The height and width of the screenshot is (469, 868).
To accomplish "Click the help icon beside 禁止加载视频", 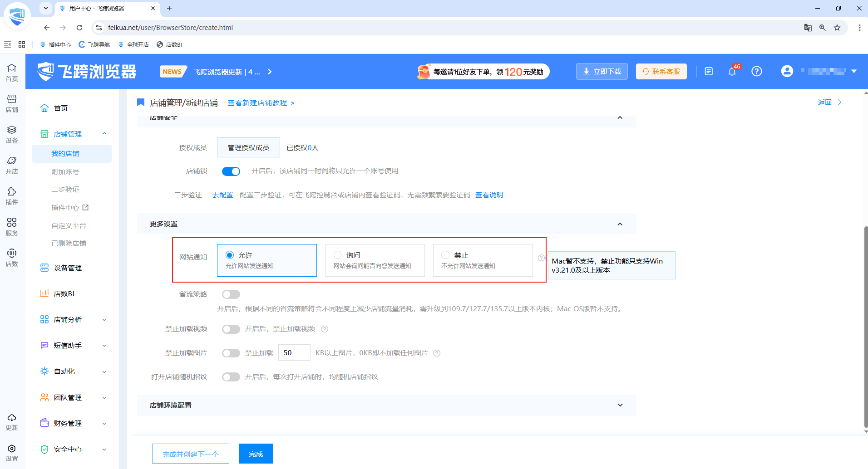I will 325,329.
